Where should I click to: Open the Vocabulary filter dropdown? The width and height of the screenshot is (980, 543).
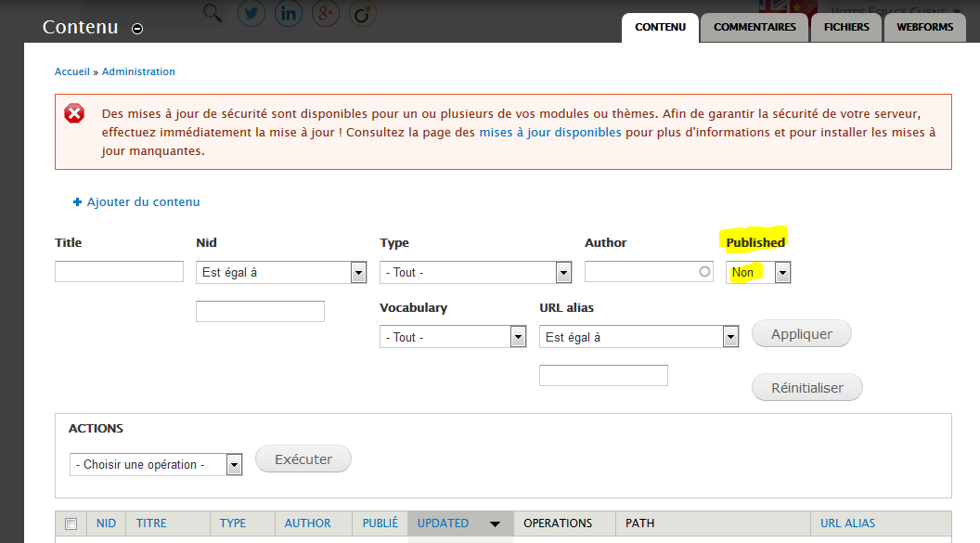coord(453,337)
